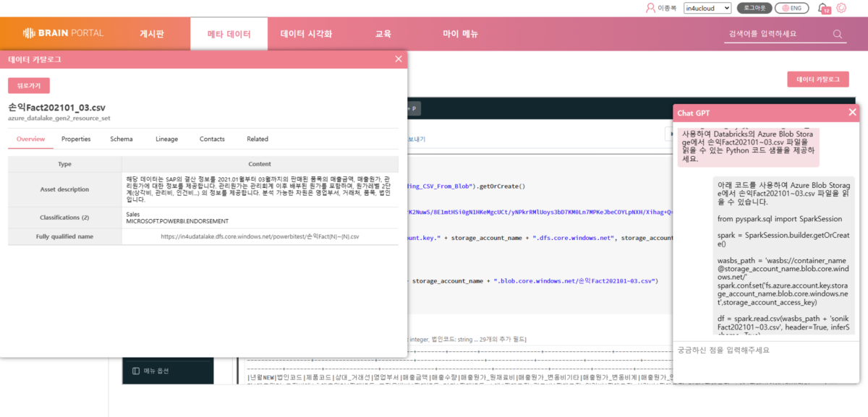
Task: Open the settings gear icon
Action: coord(841,8)
